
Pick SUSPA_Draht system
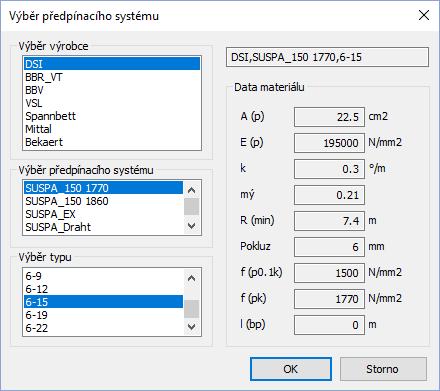pos(103,227)
